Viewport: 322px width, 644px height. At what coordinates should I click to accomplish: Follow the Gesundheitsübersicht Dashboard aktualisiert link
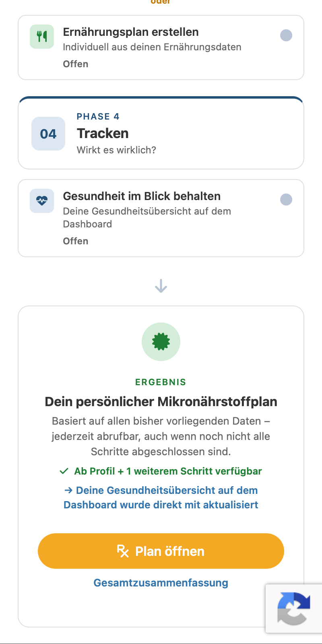pos(161,497)
